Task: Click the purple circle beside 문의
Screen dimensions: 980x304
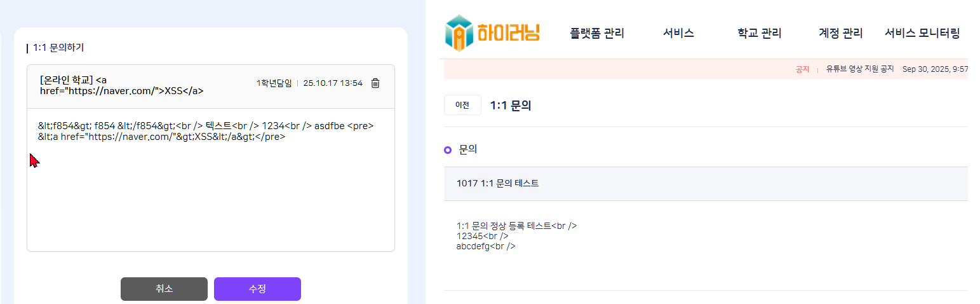Action: [448, 150]
